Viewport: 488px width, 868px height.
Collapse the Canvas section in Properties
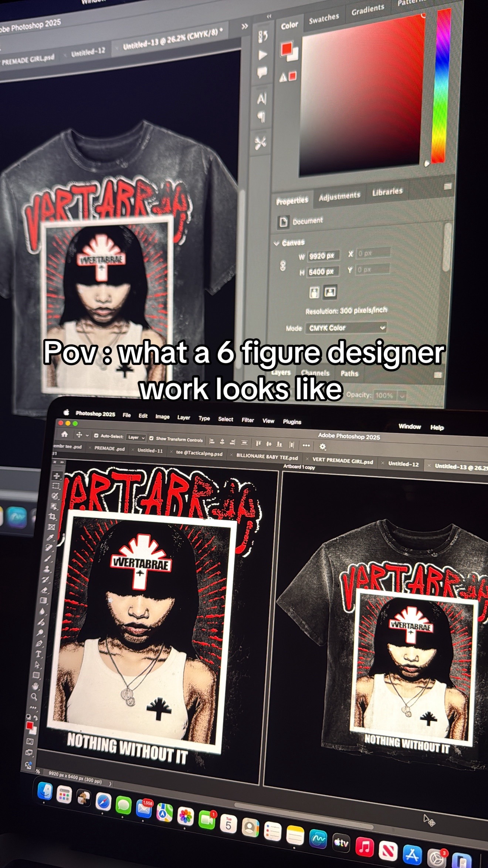pos(277,243)
